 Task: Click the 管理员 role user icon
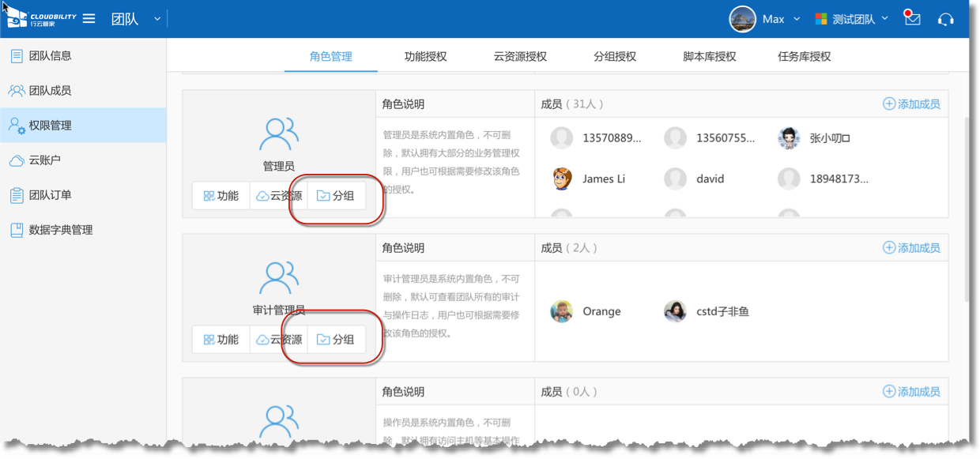[x=279, y=134]
